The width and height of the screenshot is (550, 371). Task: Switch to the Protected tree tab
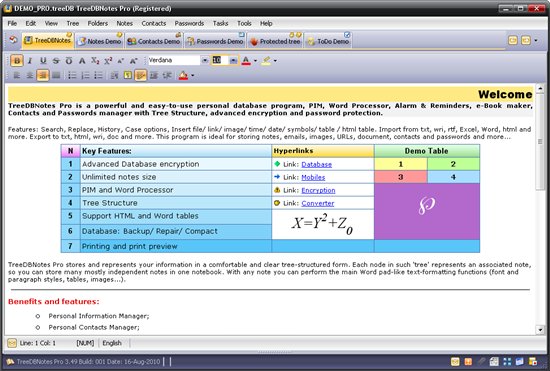[275, 41]
